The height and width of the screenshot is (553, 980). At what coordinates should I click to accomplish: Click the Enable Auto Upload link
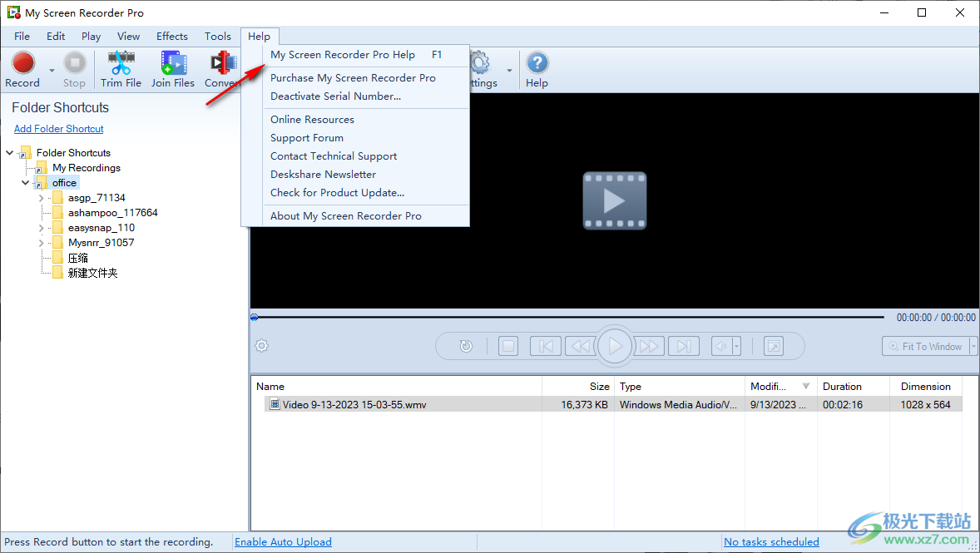pyautogui.click(x=283, y=541)
